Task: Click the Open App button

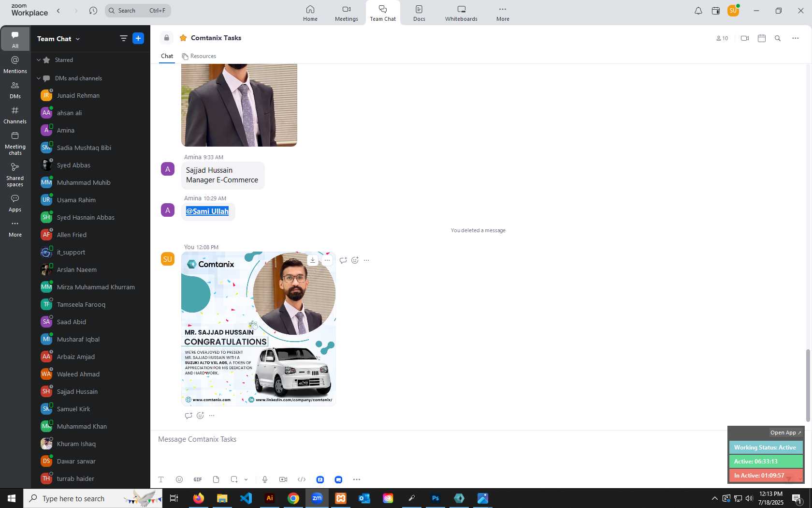Action: [x=785, y=433]
